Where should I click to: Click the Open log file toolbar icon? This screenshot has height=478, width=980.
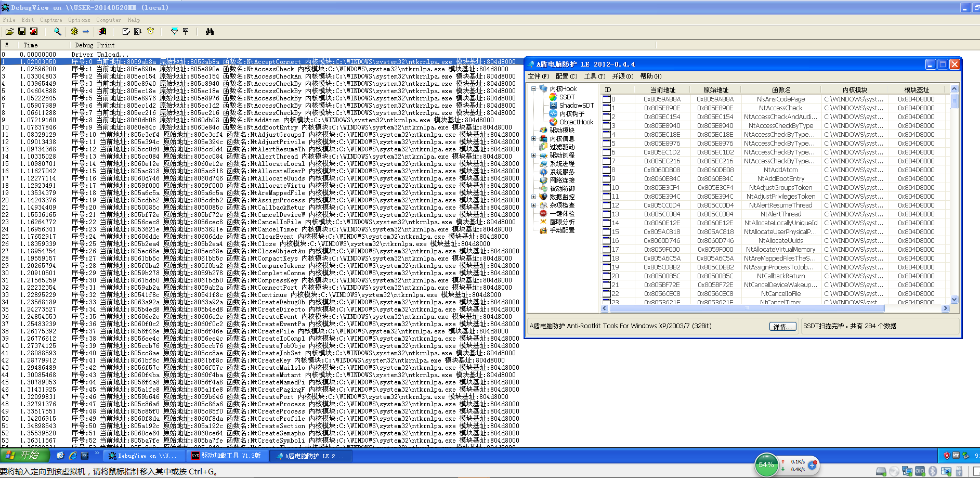[9, 32]
